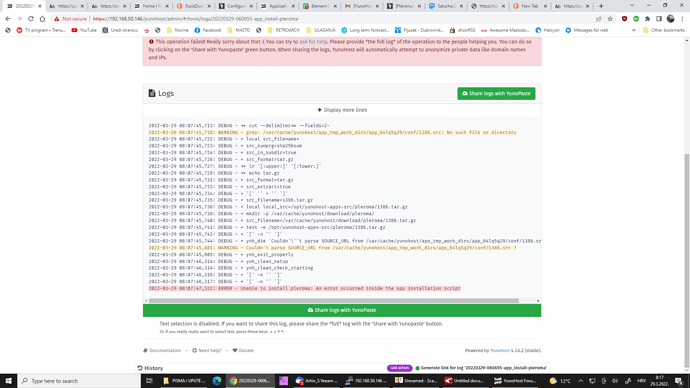
Task: Show hidden bookmarks chevron
Action: tap(634, 30)
